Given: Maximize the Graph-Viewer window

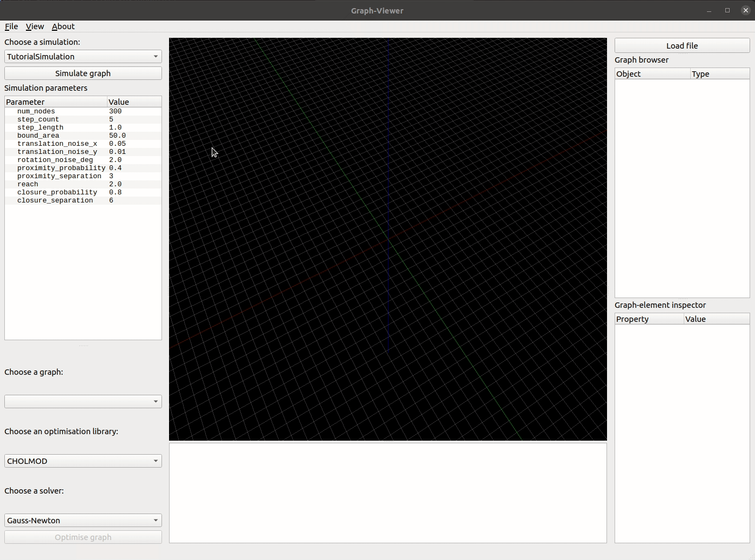Looking at the screenshot, I should pyautogui.click(x=727, y=10).
